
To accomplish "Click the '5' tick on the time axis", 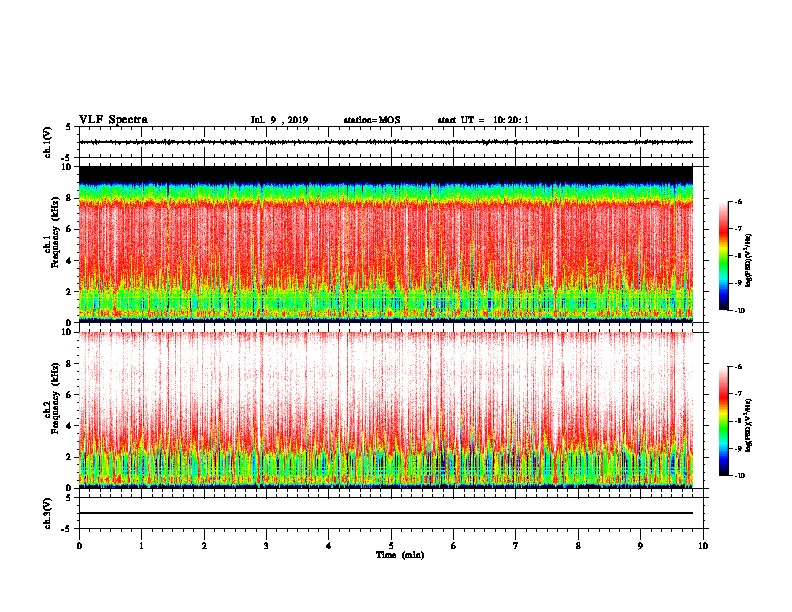I will click(391, 545).
